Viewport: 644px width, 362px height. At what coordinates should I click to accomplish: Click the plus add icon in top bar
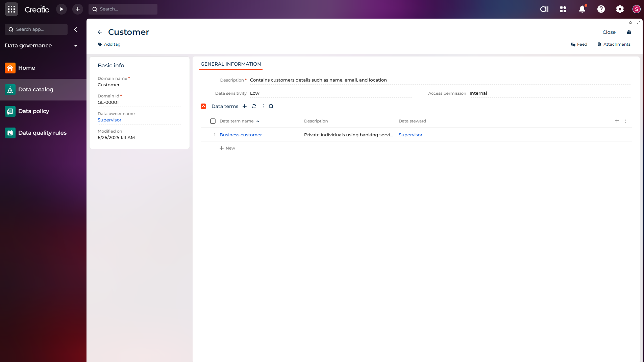[78, 9]
